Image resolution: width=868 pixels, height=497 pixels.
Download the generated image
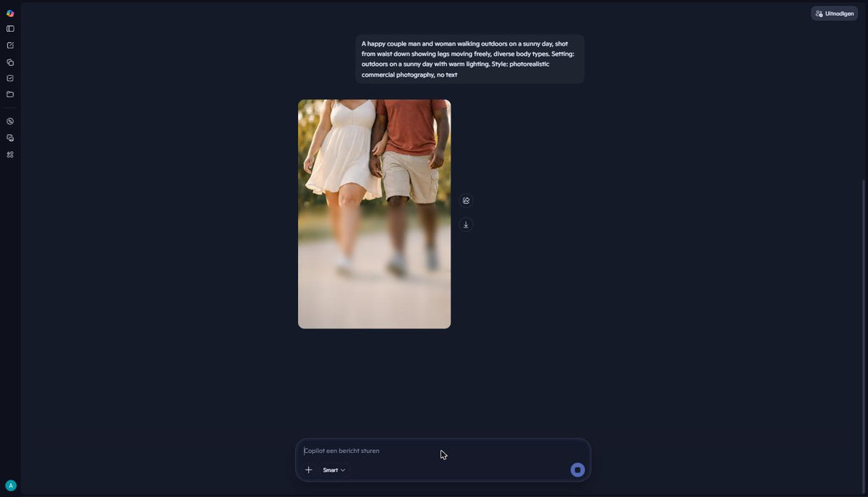[x=466, y=224]
